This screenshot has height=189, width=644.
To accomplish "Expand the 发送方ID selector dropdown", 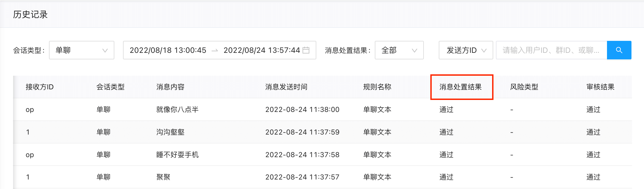I will pyautogui.click(x=466, y=50).
